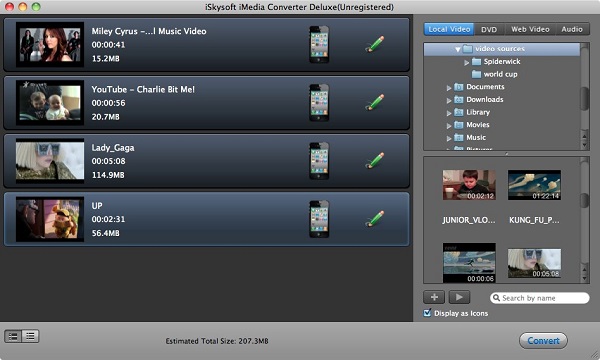Click the Movies folder icon

(458, 125)
